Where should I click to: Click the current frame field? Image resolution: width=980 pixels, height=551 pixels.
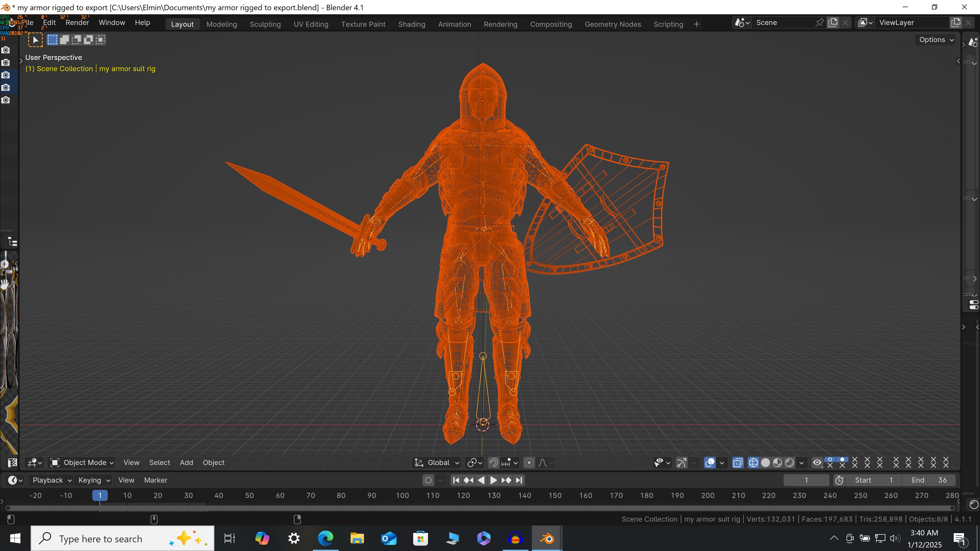pos(806,480)
